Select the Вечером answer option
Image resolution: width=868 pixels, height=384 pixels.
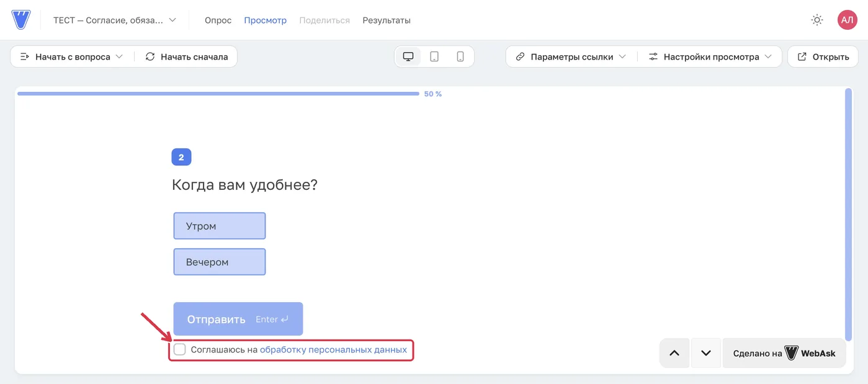click(x=220, y=262)
